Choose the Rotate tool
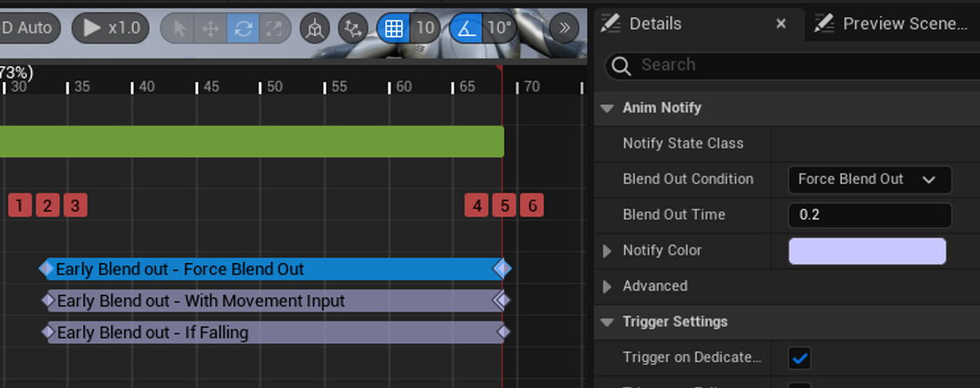The image size is (980, 388). tap(243, 29)
